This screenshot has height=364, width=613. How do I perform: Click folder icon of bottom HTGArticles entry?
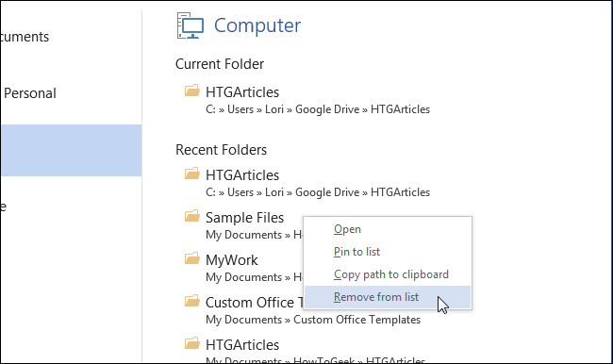click(x=192, y=343)
